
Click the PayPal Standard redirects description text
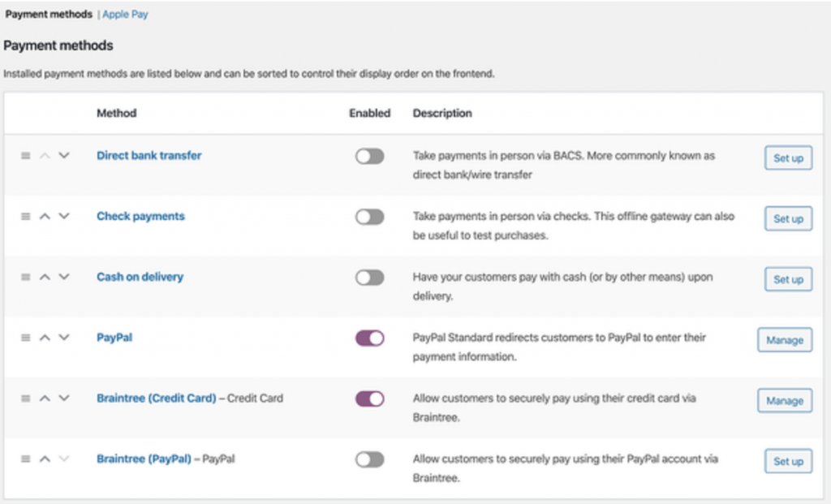pyautogui.click(x=559, y=347)
